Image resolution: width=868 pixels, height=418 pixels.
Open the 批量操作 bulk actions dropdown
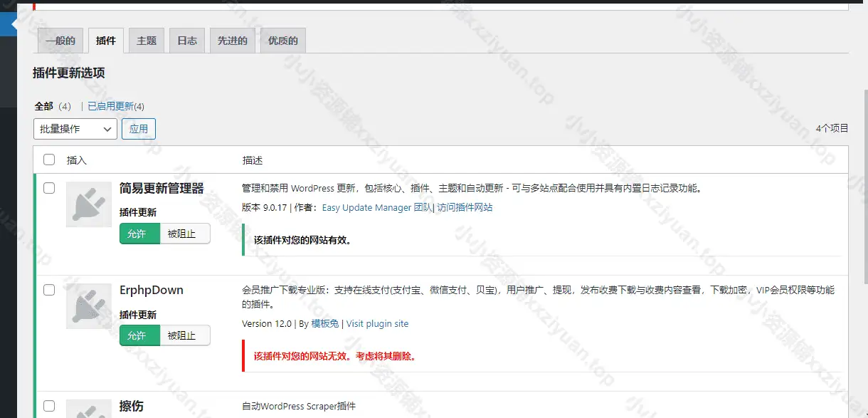[x=75, y=129]
